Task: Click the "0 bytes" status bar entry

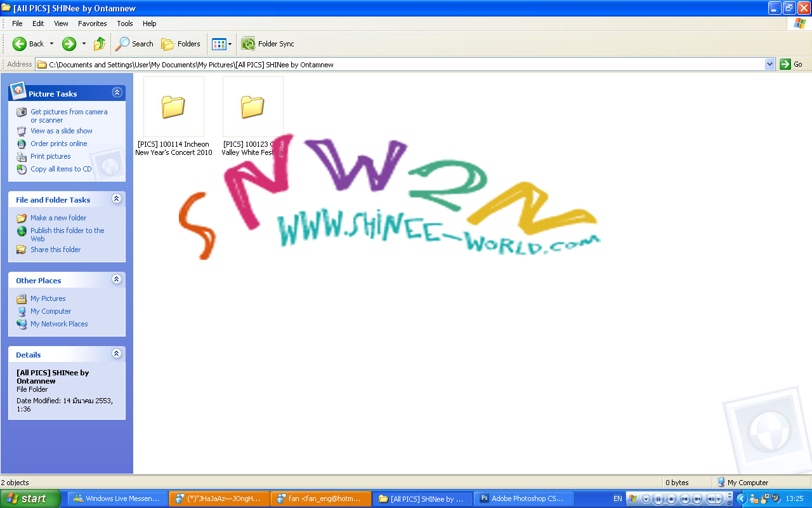Action: tap(676, 483)
